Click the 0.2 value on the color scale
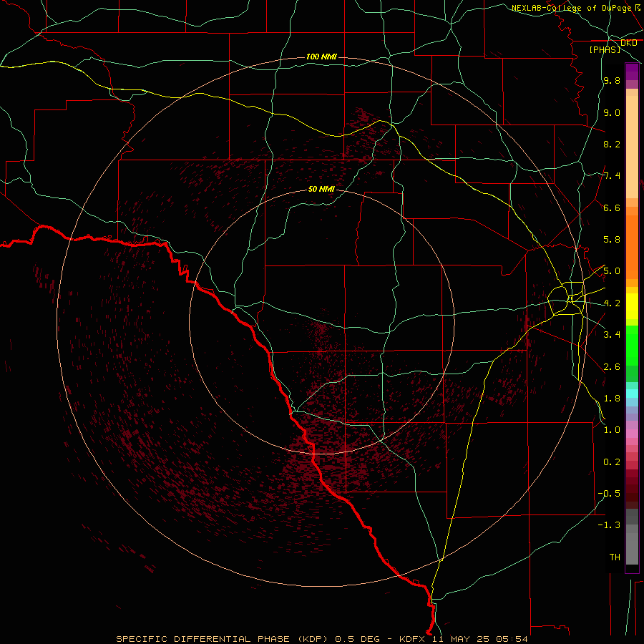Viewport: 644px width, 644px height. coord(612,462)
